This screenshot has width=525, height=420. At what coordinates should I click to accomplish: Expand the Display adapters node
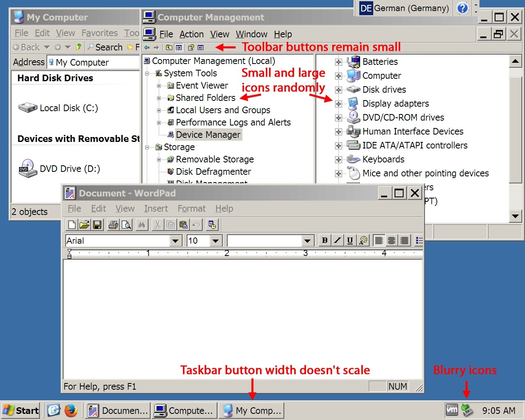(338, 104)
